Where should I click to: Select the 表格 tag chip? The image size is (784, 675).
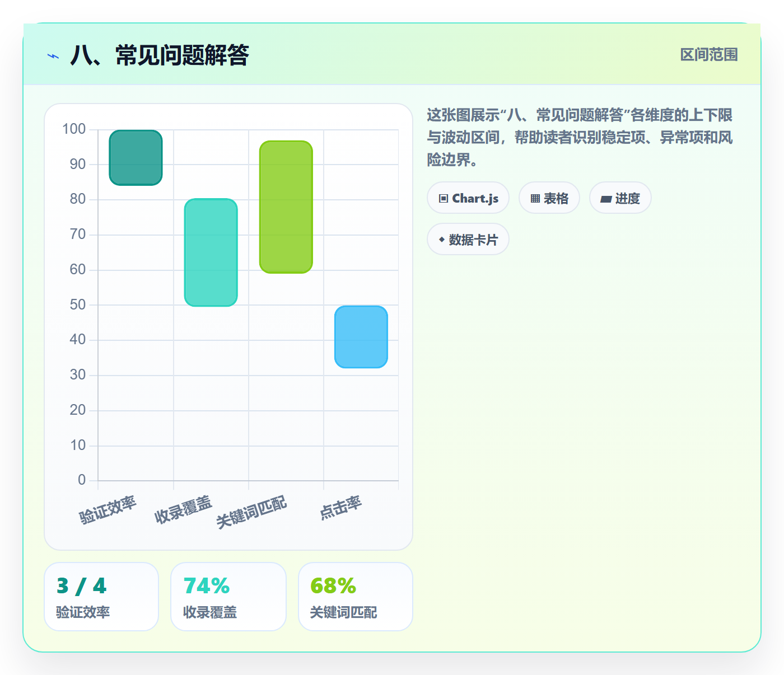point(549,198)
